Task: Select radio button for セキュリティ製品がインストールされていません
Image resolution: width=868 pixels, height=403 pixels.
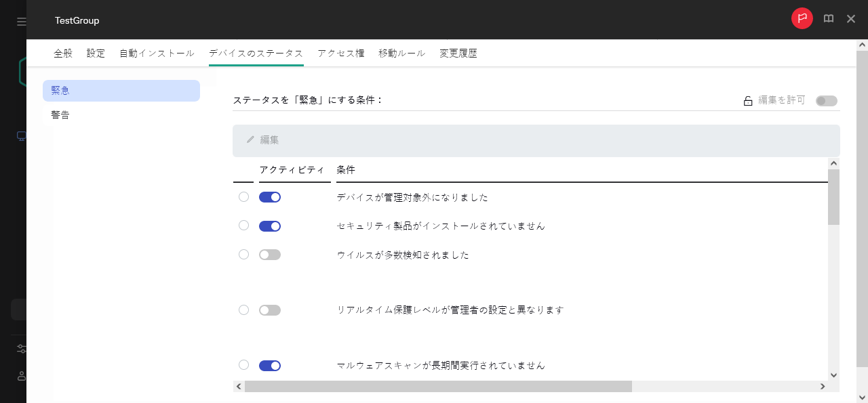Action: pyautogui.click(x=243, y=226)
